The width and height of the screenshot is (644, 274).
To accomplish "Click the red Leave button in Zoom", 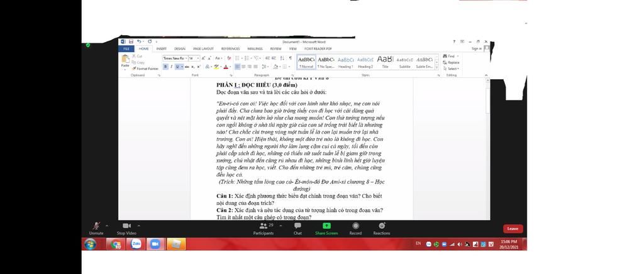I will pos(513,229).
